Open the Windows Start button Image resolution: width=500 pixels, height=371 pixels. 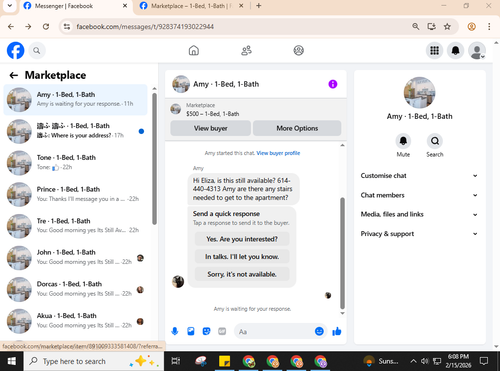tap(12, 361)
